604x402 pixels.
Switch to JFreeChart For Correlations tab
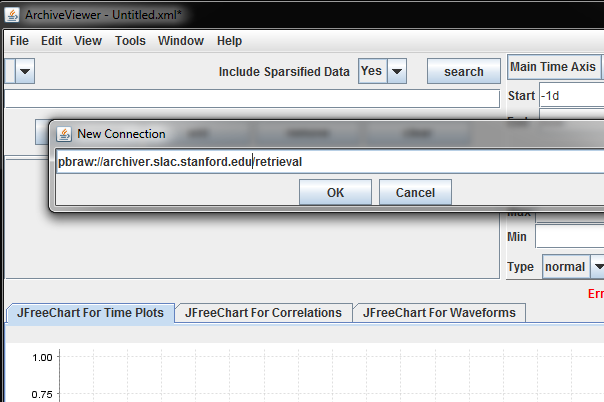pyautogui.click(x=263, y=313)
